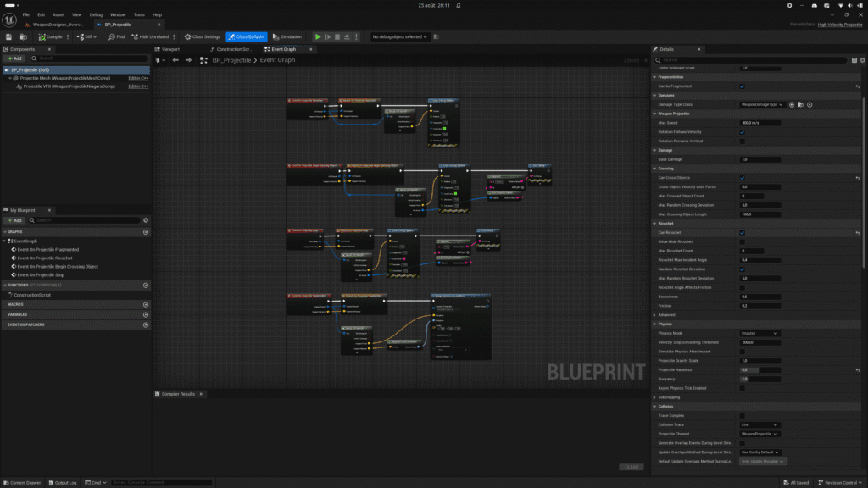Open play options three-dot menu
Image resolution: width=868 pixels, height=488 pixels.
click(x=357, y=37)
